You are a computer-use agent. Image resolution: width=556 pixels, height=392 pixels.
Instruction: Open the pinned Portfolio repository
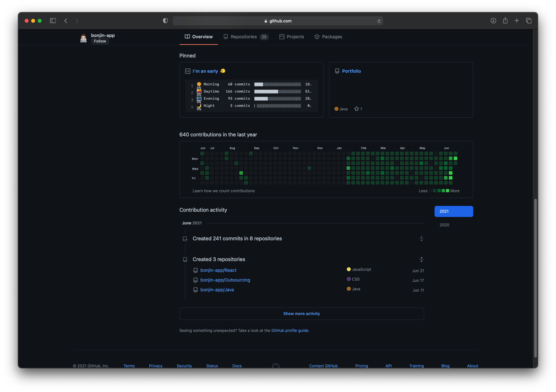pos(351,71)
